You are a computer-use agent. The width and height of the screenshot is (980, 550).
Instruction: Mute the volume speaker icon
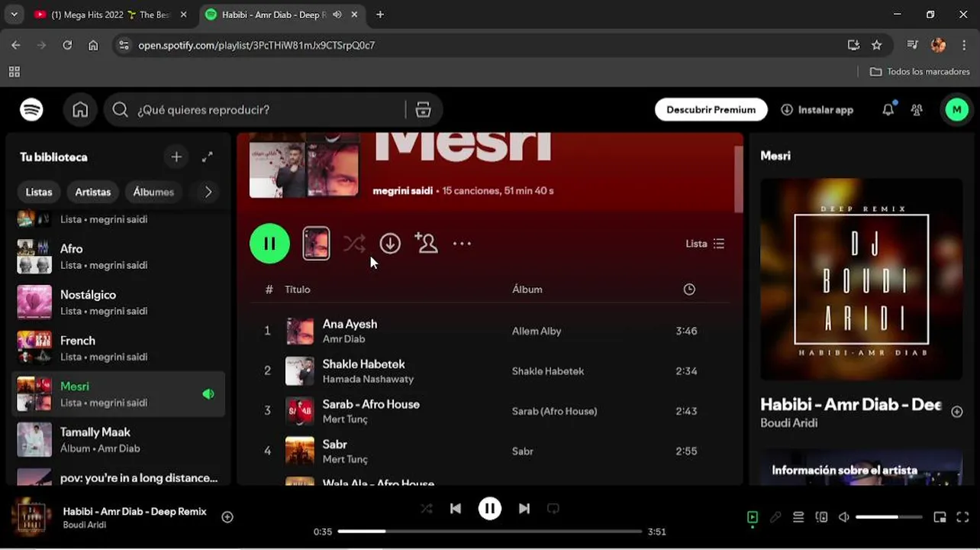coord(844,517)
